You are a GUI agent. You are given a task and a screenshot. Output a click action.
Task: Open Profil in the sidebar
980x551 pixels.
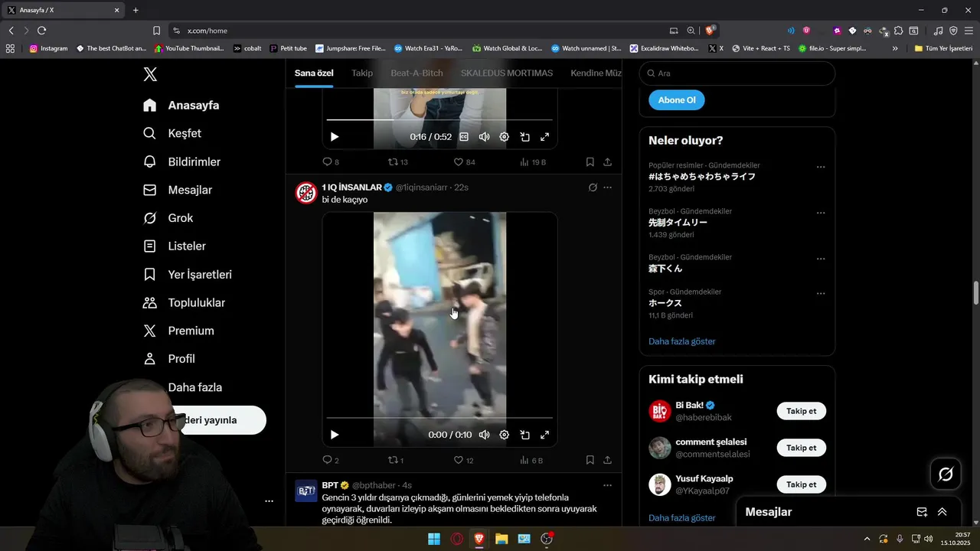(x=169, y=359)
